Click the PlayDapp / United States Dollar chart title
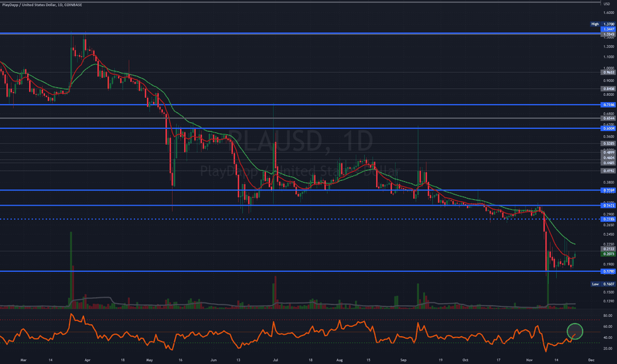 coord(42,5)
